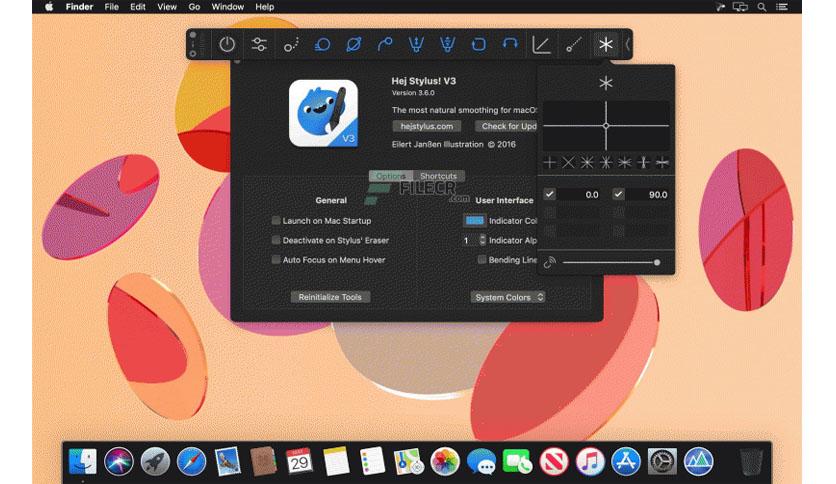Open the Help menu
This screenshot has height=484, width=836.
pyautogui.click(x=264, y=7)
